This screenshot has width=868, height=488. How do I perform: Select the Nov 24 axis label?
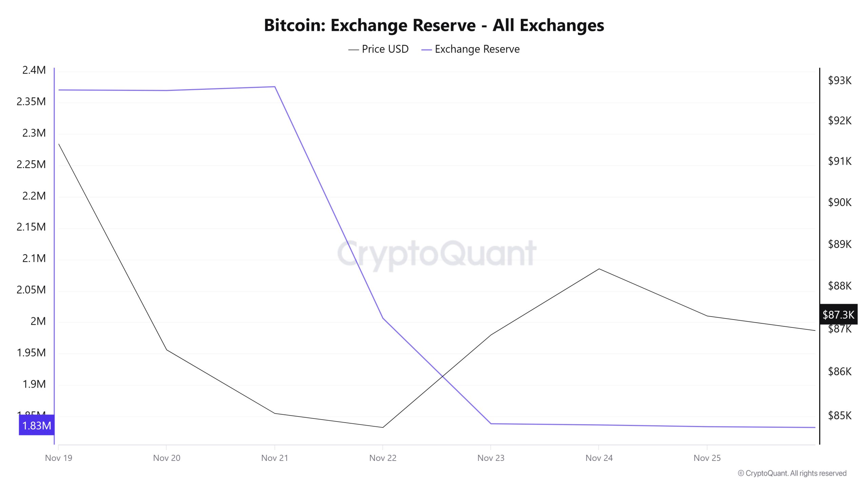tap(599, 458)
